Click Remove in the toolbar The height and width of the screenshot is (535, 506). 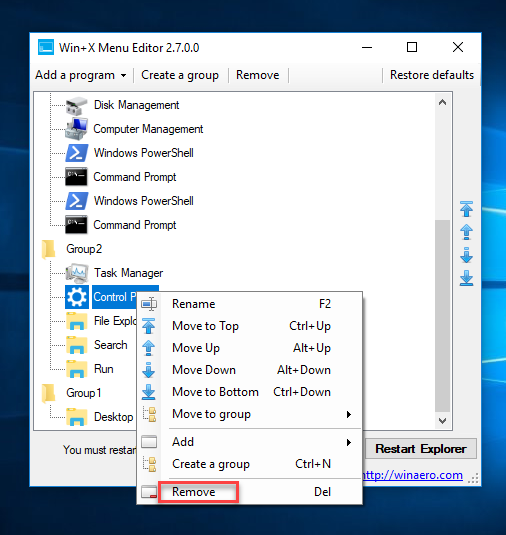pyautogui.click(x=258, y=75)
